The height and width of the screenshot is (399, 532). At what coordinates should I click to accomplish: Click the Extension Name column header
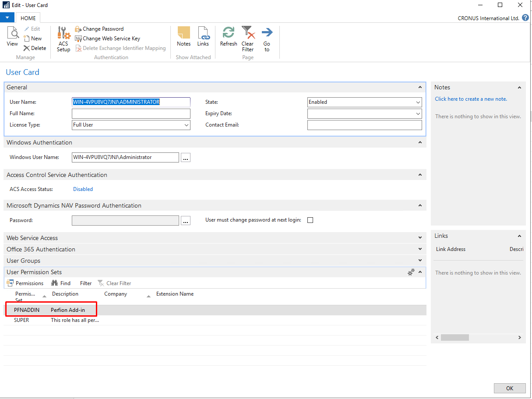tap(175, 294)
